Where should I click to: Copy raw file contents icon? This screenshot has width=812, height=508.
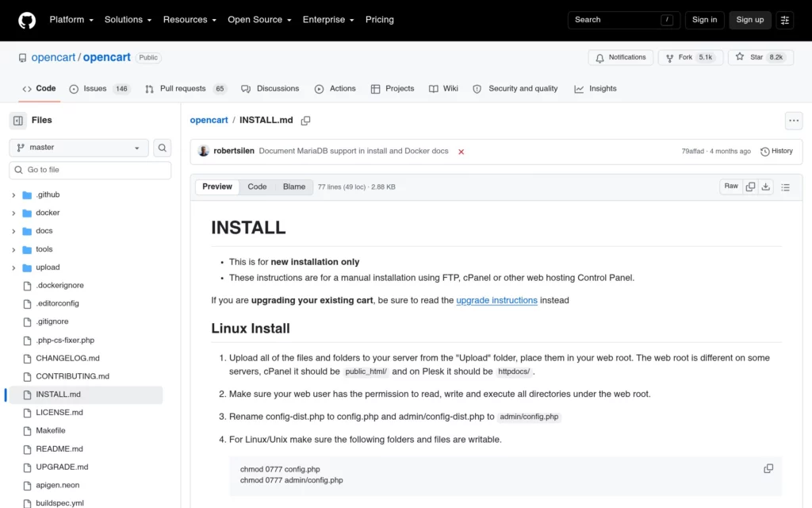750,187
